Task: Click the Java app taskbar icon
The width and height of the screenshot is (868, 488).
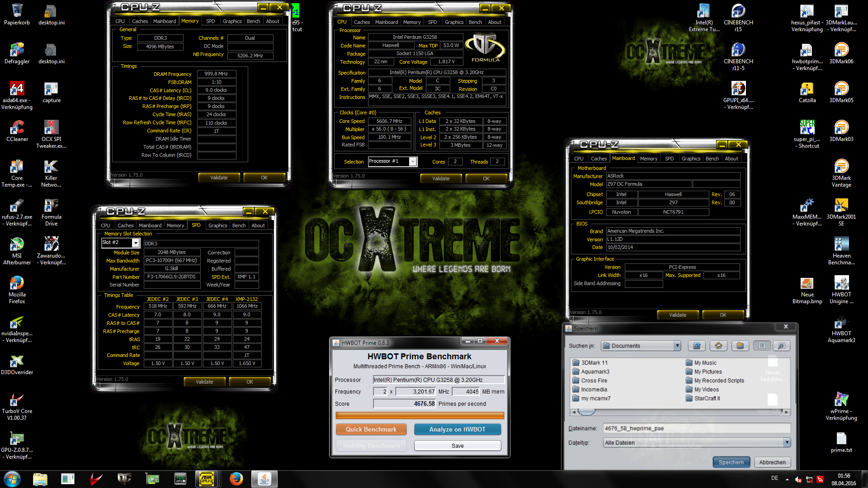Action: coord(264,479)
